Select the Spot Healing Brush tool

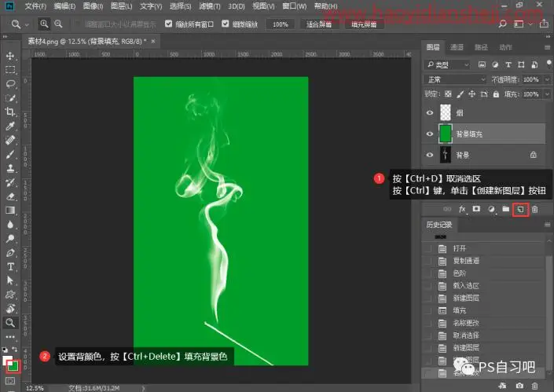(10, 140)
